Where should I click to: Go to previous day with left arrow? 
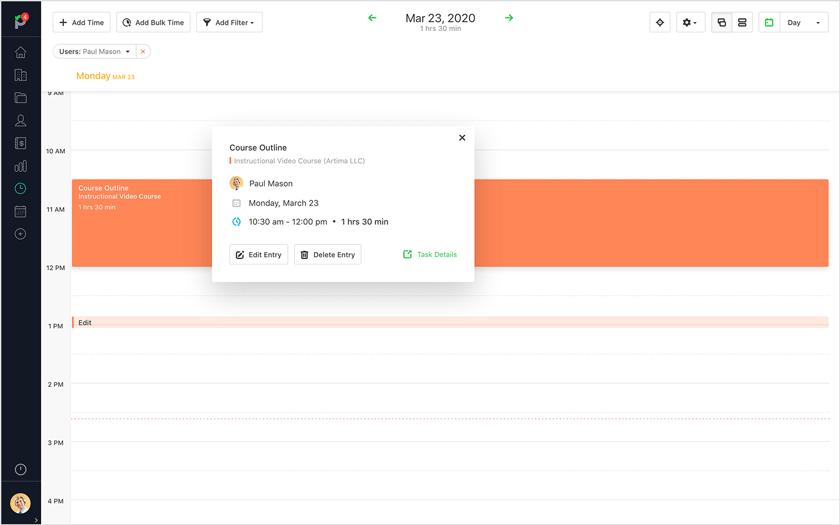coord(372,18)
